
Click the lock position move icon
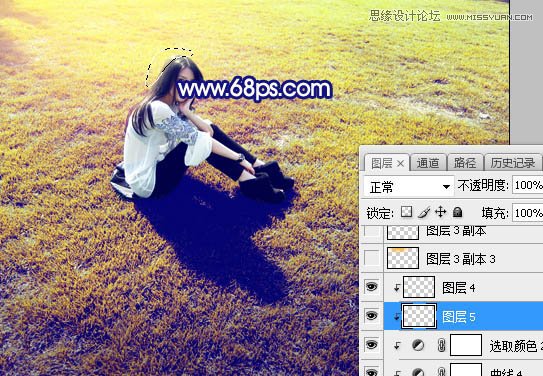(440, 212)
